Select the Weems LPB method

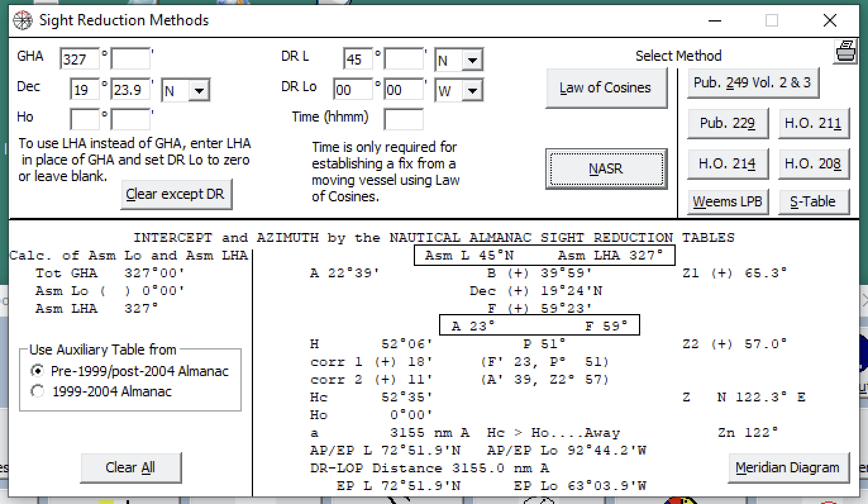[x=728, y=201]
